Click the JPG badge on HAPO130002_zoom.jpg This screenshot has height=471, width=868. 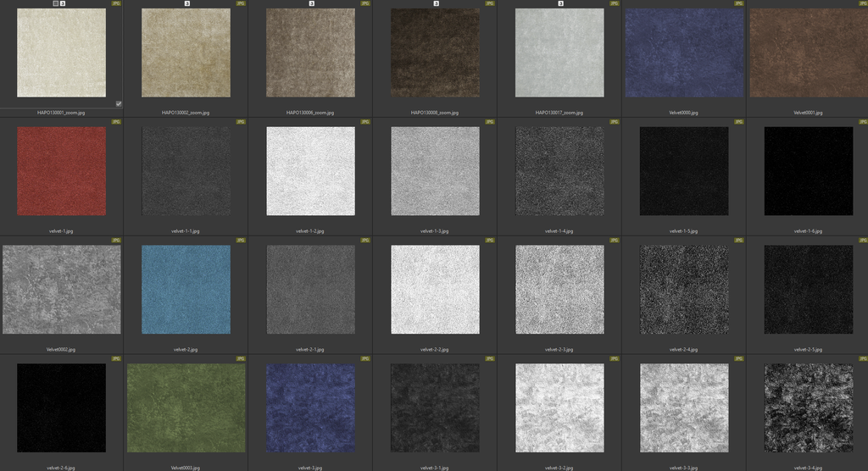pos(241,3)
